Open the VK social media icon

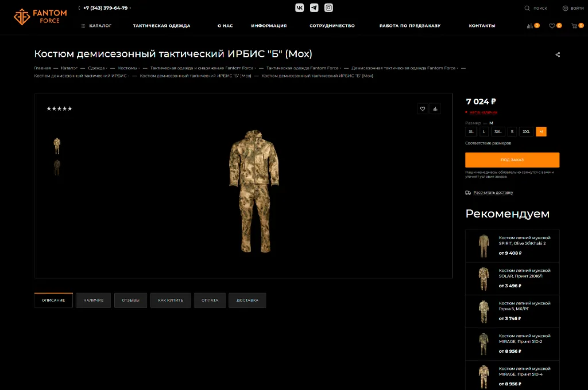click(x=300, y=8)
